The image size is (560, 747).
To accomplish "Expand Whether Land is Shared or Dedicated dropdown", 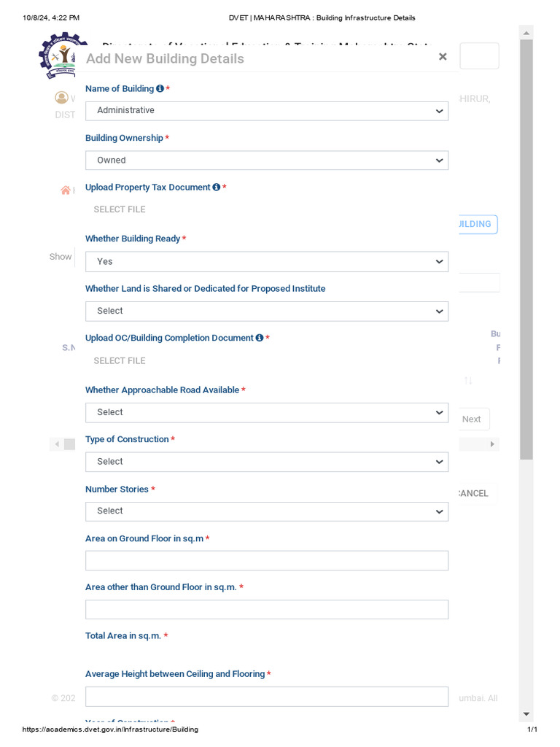I will pos(267,311).
